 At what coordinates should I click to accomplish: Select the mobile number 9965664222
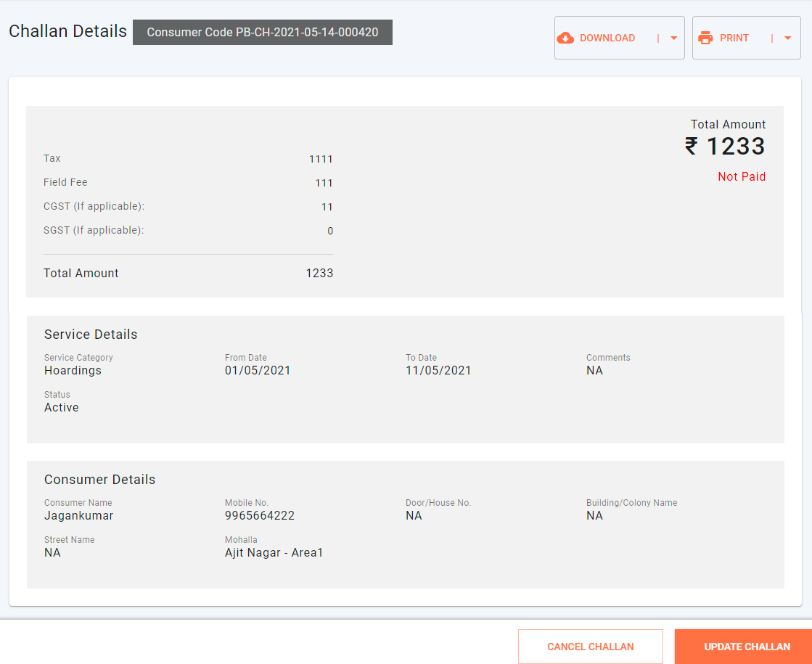[259, 516]
